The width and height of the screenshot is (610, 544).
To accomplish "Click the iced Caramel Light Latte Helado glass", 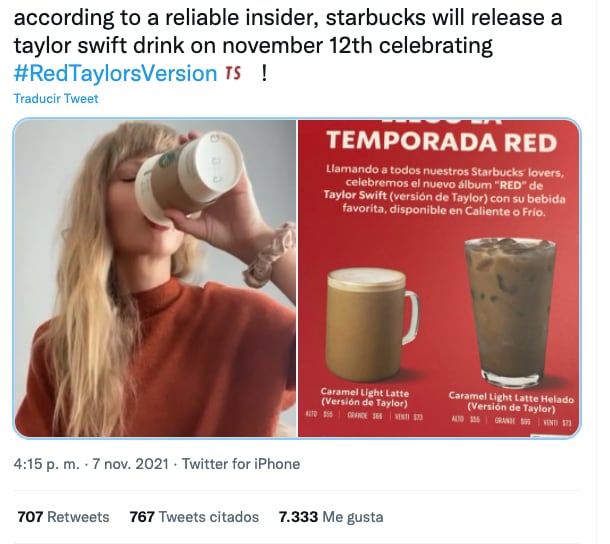I will 510,312.
